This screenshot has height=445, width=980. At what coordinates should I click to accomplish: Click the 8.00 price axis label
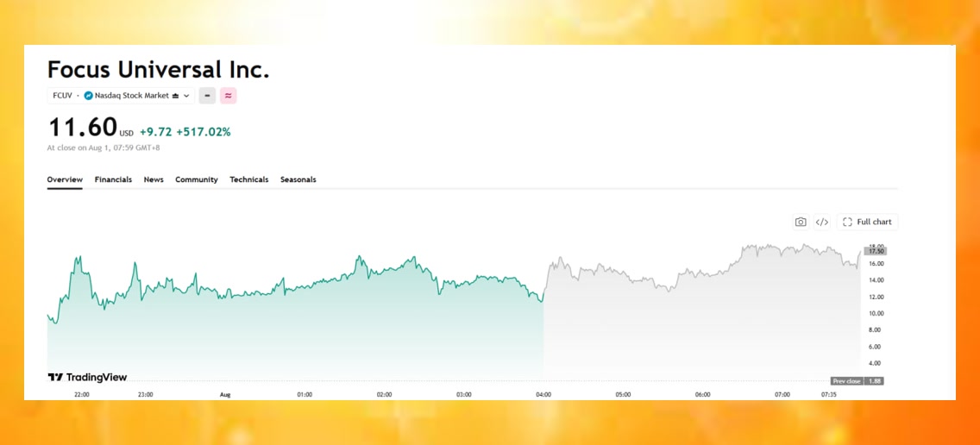pos(876,330)
